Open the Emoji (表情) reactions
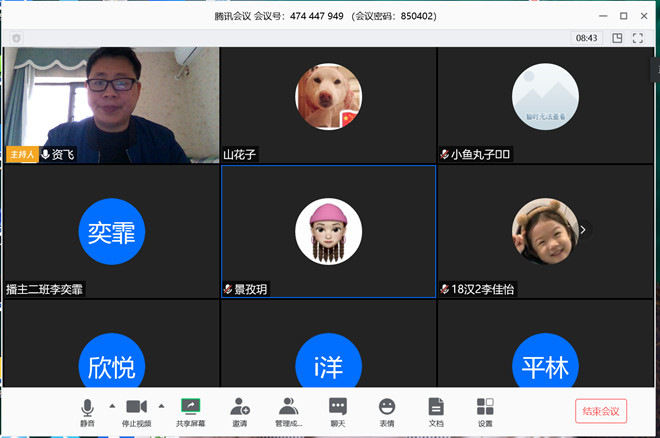This screenshot has height=438, width=660. 387,411
